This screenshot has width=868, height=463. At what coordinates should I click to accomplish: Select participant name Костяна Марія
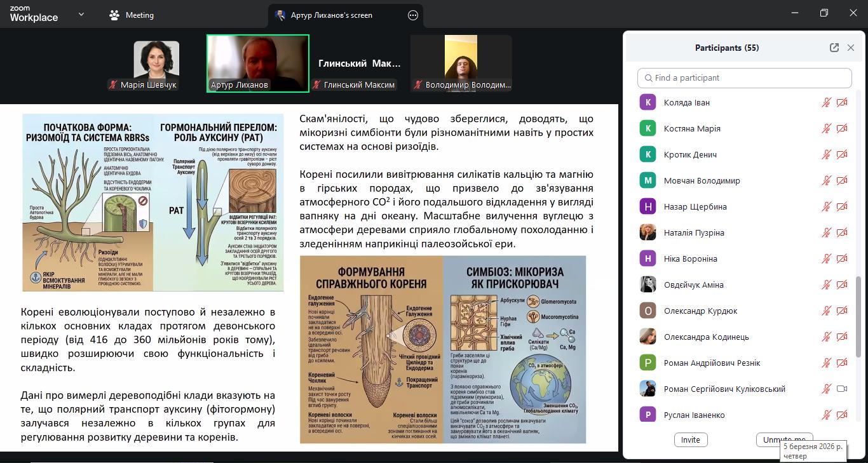(692, 128)
